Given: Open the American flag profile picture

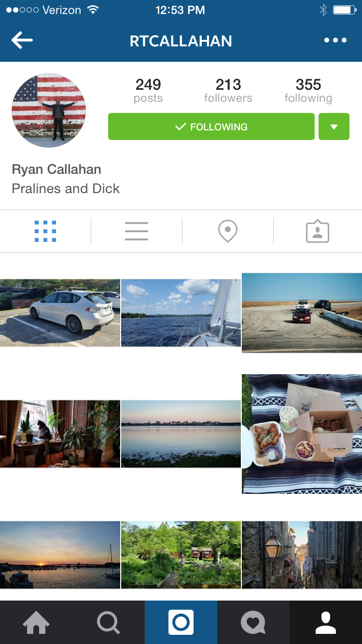Looking at the screenshot, I should point(49,111).
